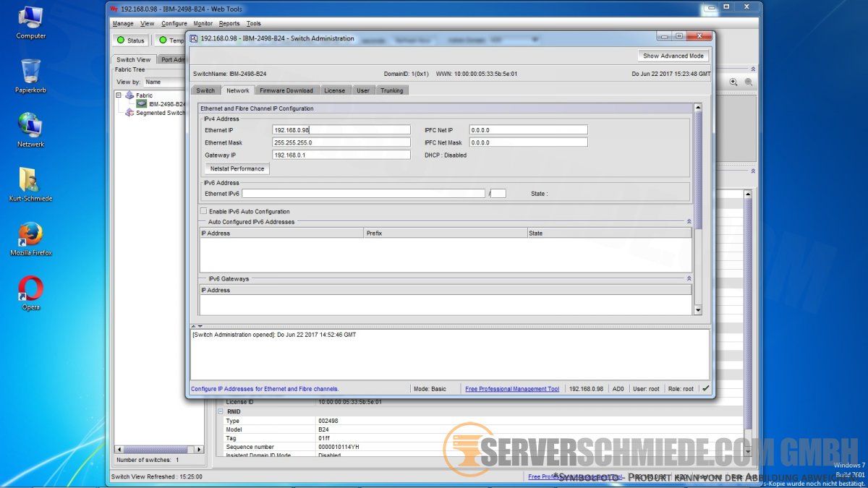This screenshot has height=488, width=868.
Task: Open Free Professional Management Tool link
Action: (512, 389)
